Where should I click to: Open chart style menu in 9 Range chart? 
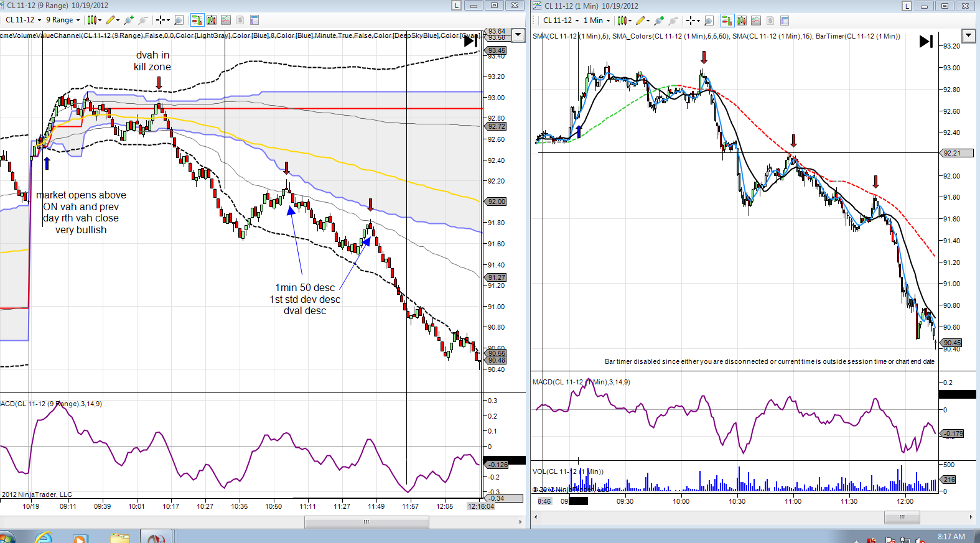point(93,21)
